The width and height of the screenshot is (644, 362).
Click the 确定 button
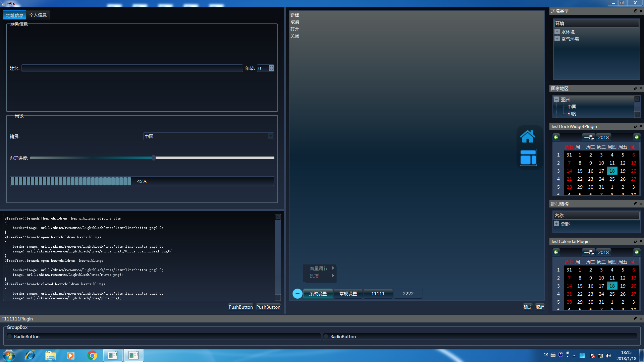pyautogui.click(x=528, y=307)
